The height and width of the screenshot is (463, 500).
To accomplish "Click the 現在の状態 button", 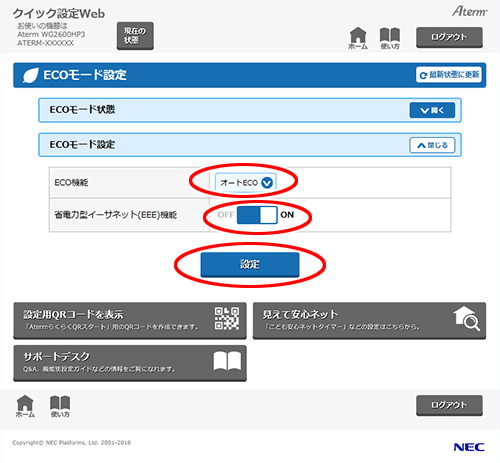I will 135,36.
